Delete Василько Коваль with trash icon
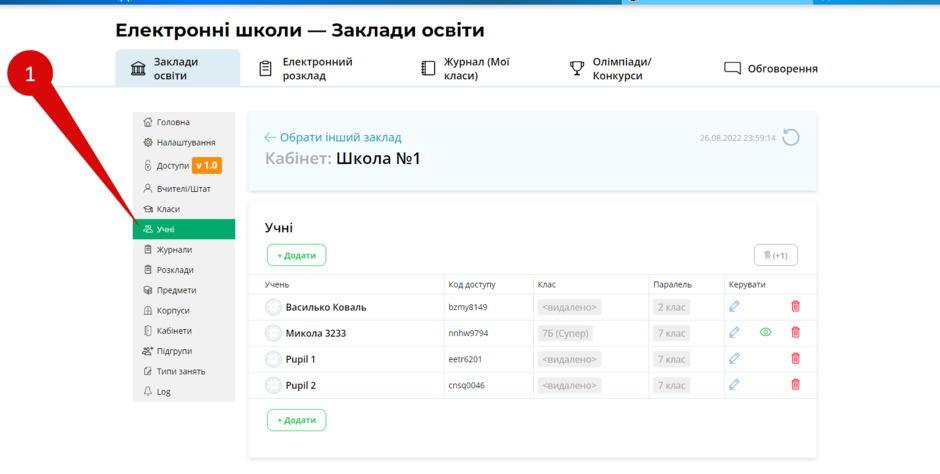Screen dimensions: 940x474 click(796, 307)
